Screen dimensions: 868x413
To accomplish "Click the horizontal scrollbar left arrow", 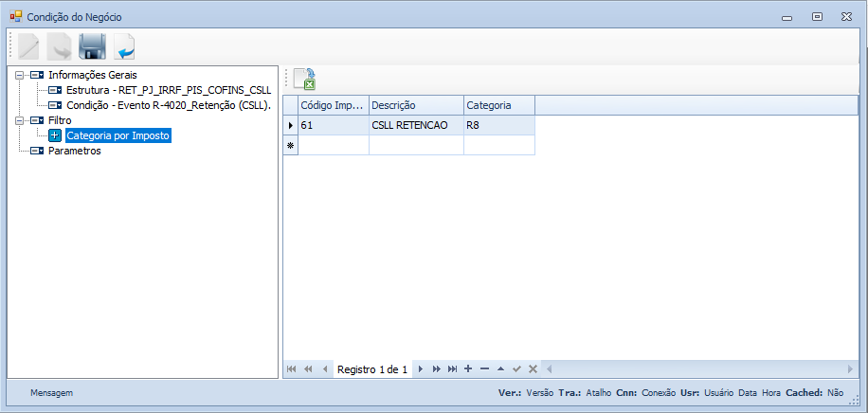I will [x=550, y=369].
